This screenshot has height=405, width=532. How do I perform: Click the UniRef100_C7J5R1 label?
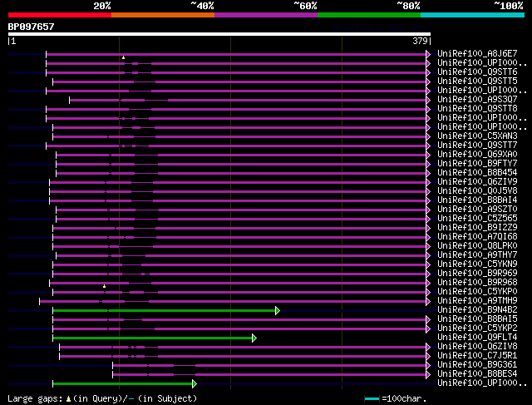pos(477,356)
